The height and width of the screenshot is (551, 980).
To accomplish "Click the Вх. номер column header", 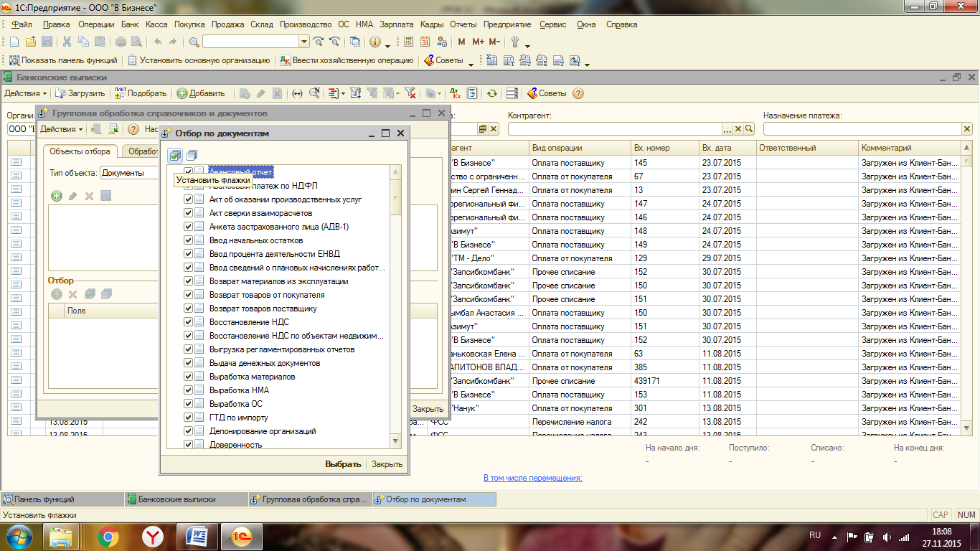I will coord(665,148).
